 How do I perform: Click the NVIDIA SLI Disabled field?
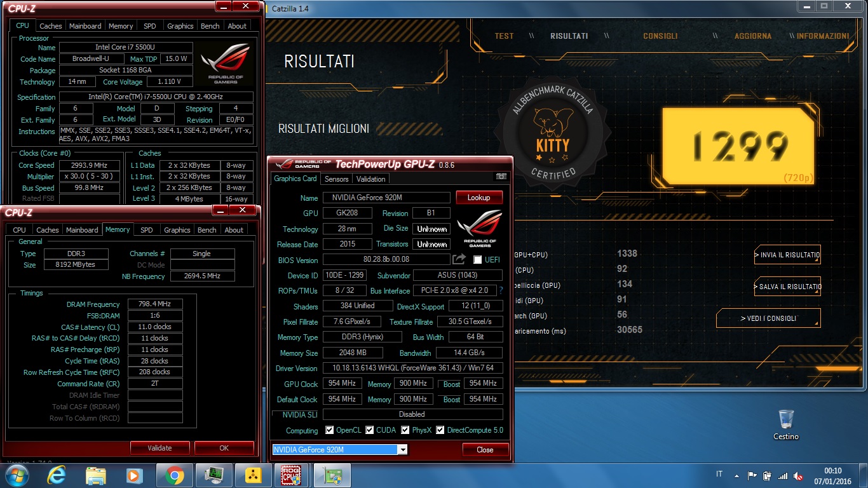[x=412, y=414]
